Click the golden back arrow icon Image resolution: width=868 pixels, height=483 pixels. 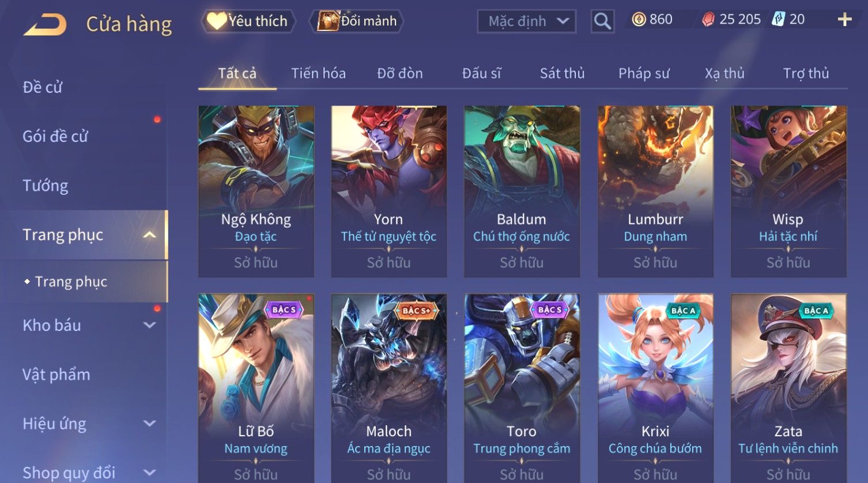(x=45, y=24)
